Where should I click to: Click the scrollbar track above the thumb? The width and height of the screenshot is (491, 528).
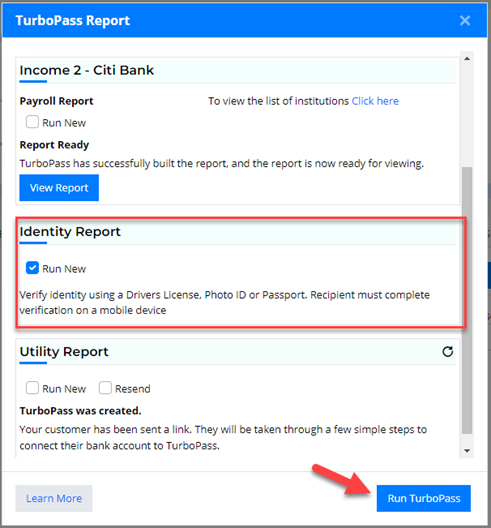tap(467, 116)
